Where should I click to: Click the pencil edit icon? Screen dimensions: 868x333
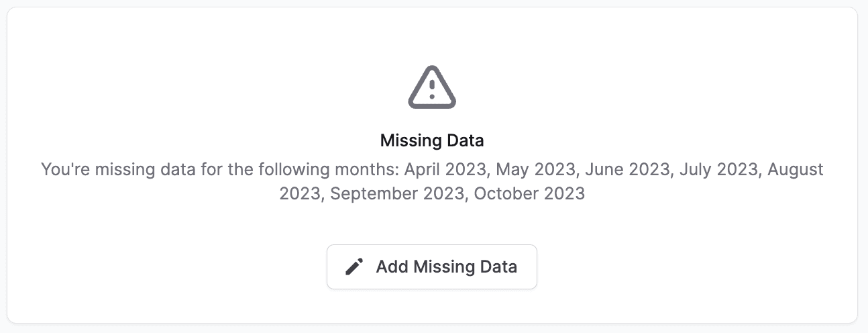pos(354,267)
